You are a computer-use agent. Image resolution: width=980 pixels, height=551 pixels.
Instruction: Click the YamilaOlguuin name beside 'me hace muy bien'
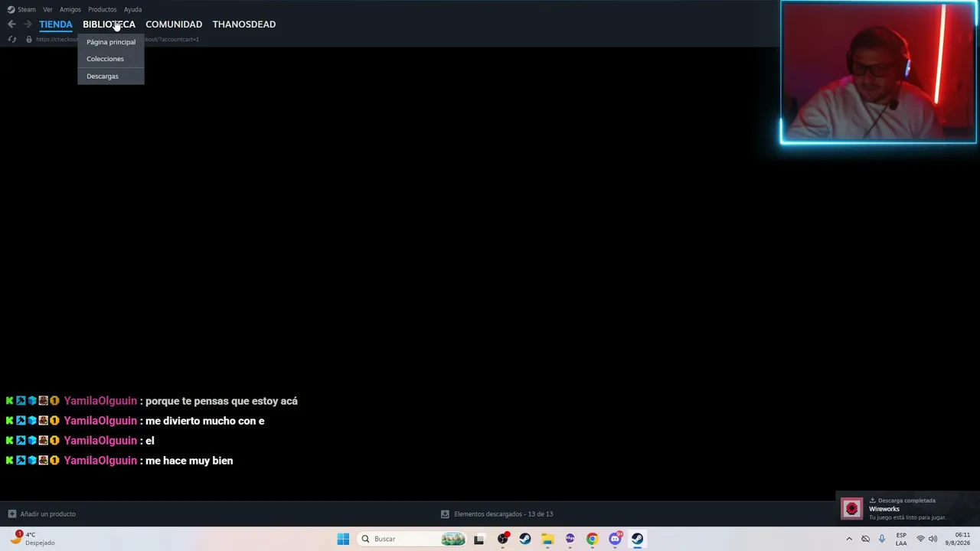(100, 461)
